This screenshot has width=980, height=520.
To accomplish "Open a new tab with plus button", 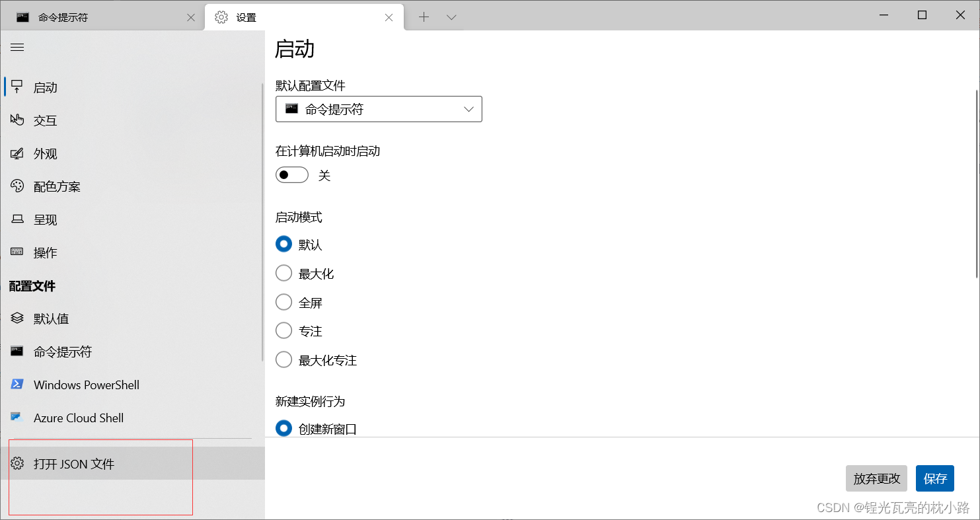I will tap(424, 17).
